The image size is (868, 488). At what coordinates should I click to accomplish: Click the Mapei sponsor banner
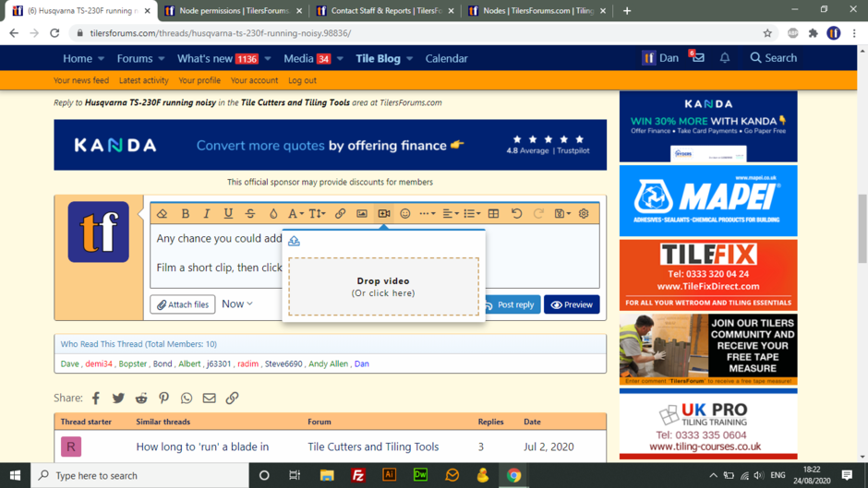(x=708, y=200)
